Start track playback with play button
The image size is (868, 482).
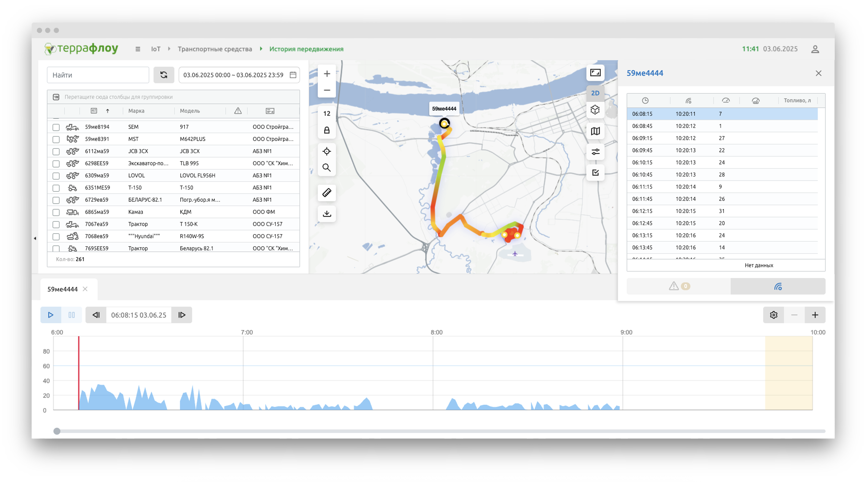coord(51,315)
